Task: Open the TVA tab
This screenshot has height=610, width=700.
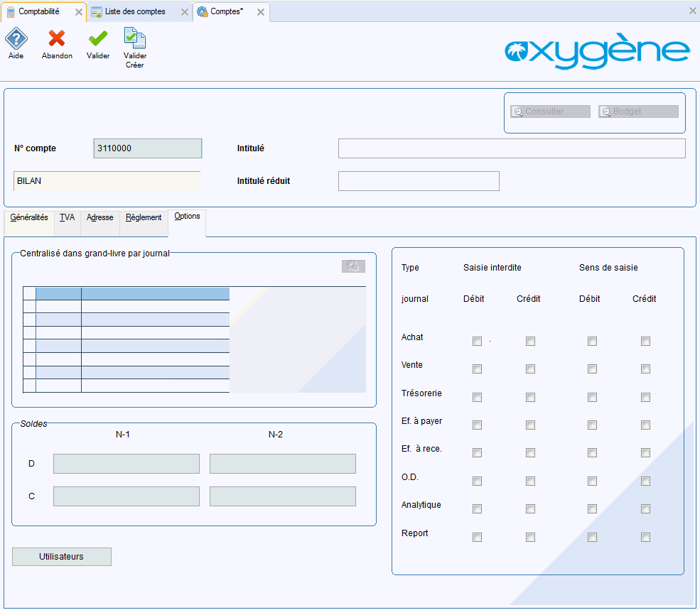Action: 68,218
